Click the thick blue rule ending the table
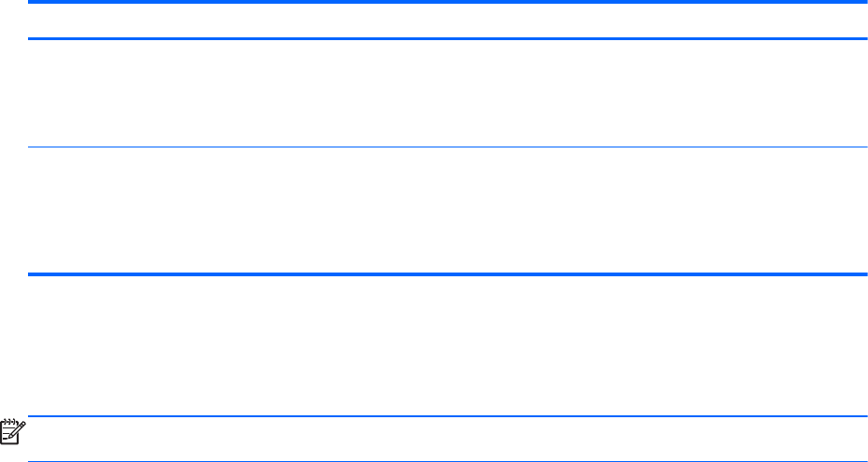Viewport: 868px width, 462px height. pyautogui.click(x=447, y=273)
